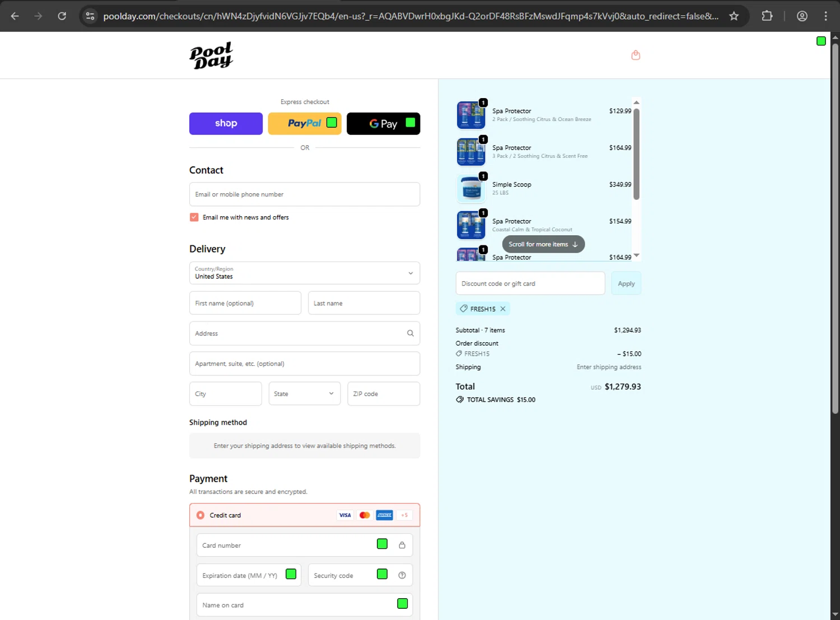Click the ZIP code field
Image resolution: width=840 pixels, height=620 pixels.
pyautogui.click(x=384, y=394)
